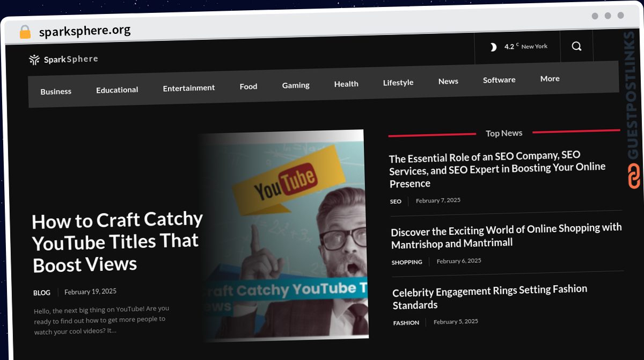Read the SEO Company Essential Role article
Image resolution: width=644 pixels, height=360 pixels.
coord(497,169)
